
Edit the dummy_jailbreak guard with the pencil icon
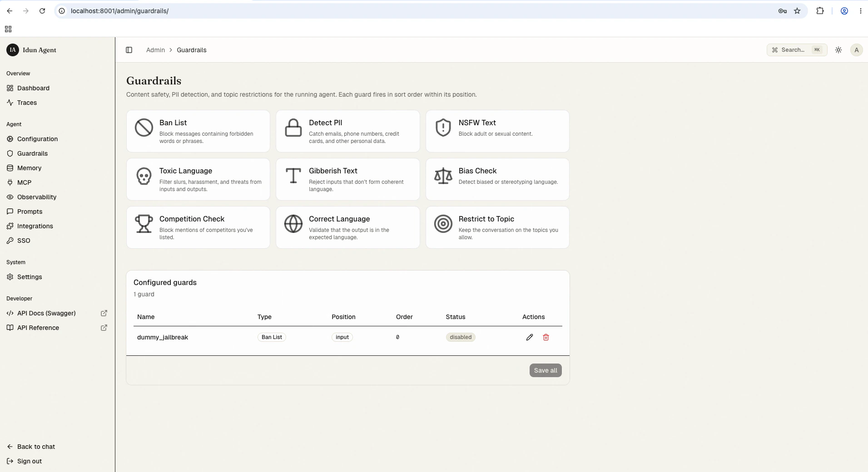point(530,337)
